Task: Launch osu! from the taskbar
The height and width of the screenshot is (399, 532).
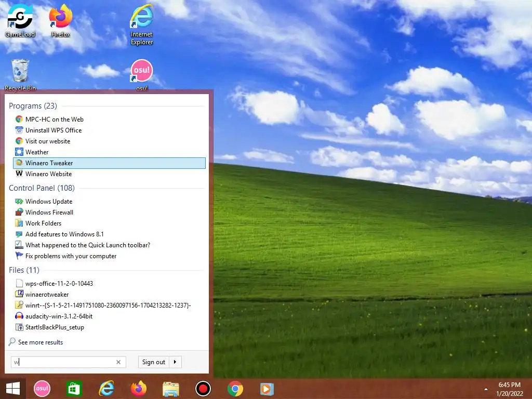Action: 42,389
